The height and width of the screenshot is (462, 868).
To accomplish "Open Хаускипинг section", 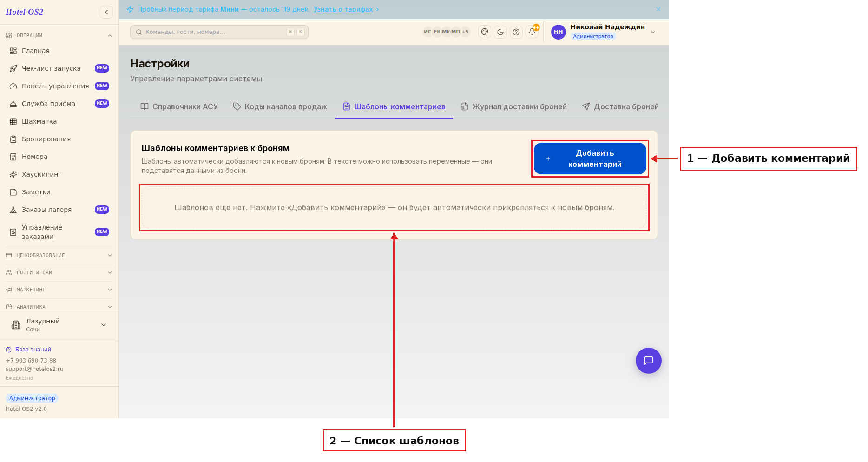I will [59, 174].
